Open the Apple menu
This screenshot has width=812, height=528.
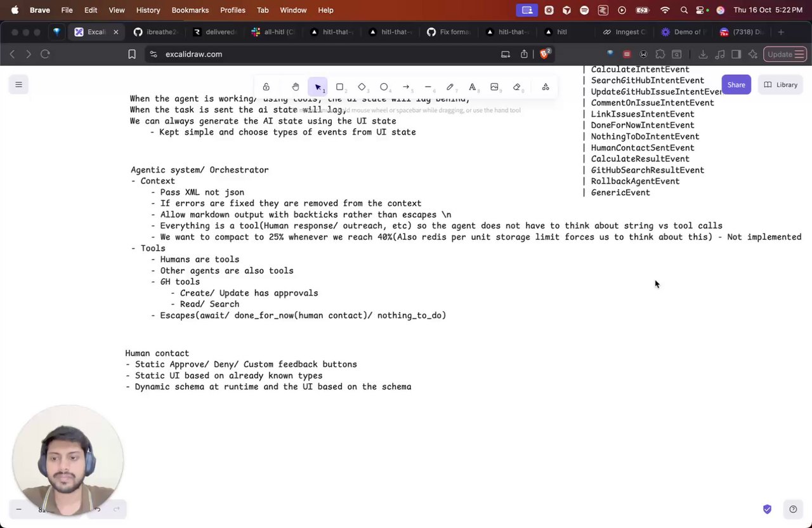pos(15,10)
